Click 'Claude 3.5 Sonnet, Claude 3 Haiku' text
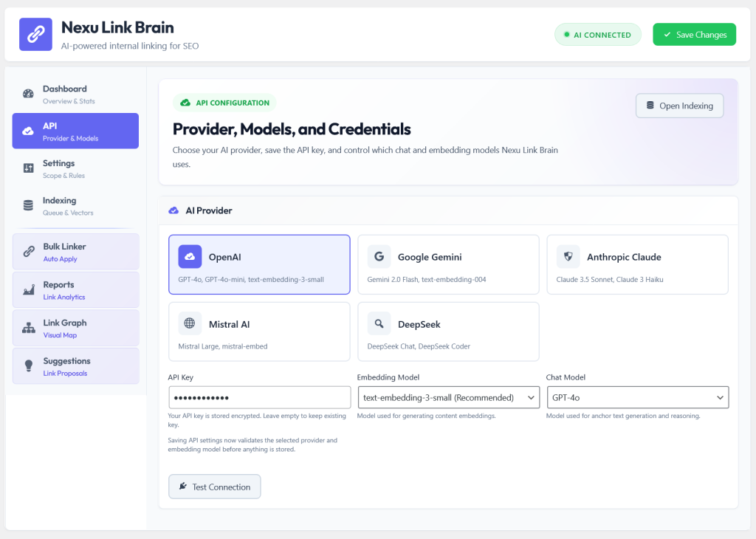 tap(610, 279)
